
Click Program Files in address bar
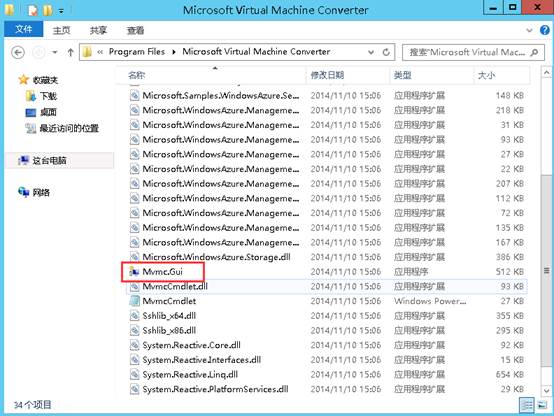[x=137, y=52]
